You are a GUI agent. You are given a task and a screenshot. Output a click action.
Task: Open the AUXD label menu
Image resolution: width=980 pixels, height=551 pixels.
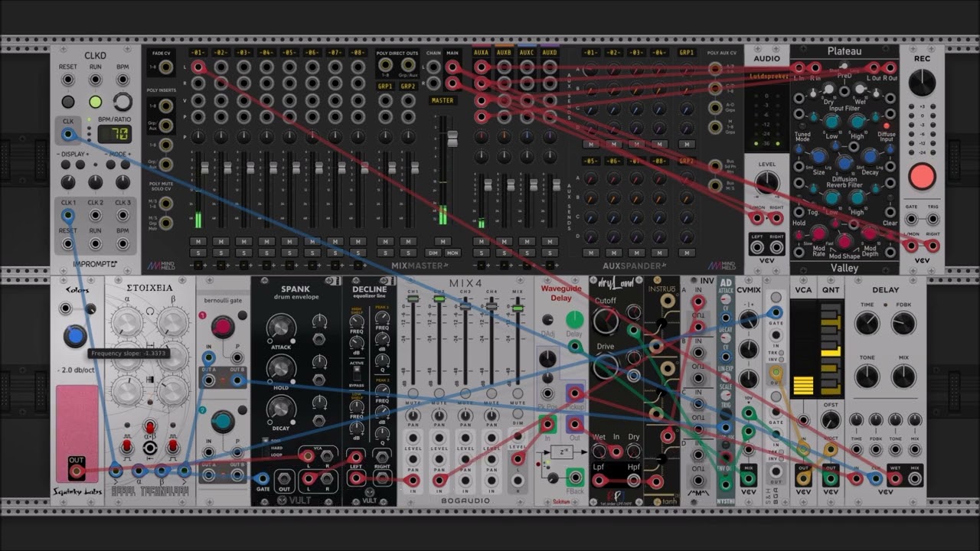coord(550,52)
